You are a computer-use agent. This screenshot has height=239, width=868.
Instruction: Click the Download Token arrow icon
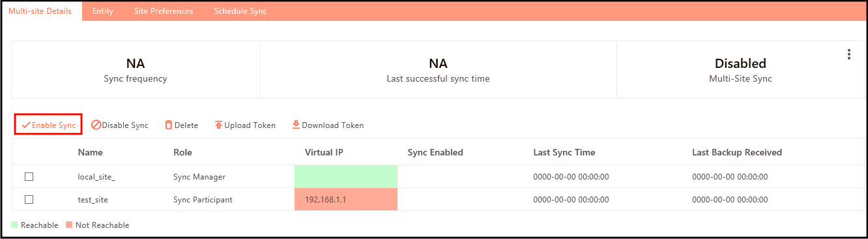click(296, 124)
